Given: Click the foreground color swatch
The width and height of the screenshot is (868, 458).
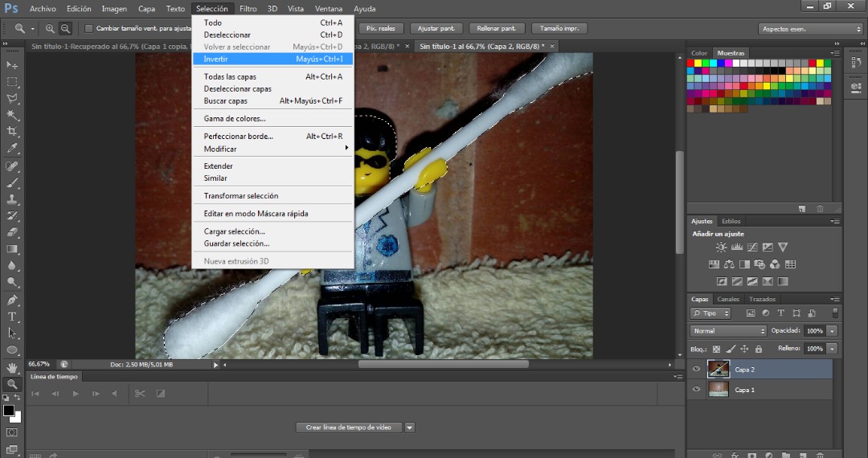Looking at the screenshot, I should point(8,411).
